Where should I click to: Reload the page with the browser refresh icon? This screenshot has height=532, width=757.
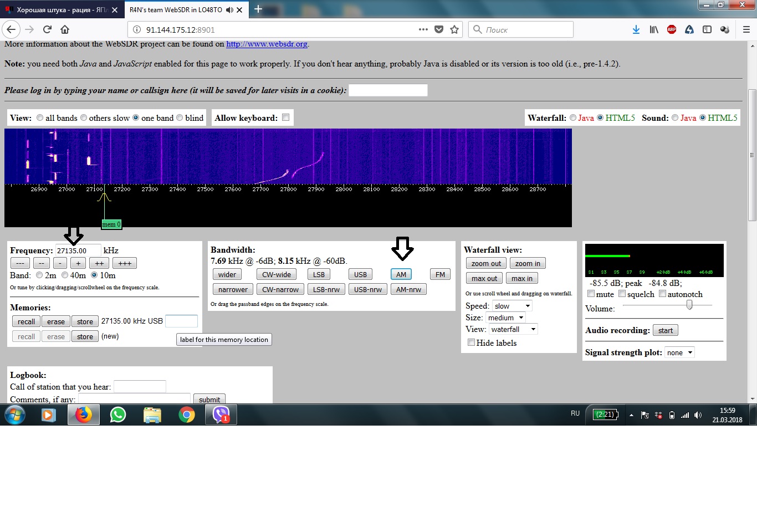click(x=48, y=29)
